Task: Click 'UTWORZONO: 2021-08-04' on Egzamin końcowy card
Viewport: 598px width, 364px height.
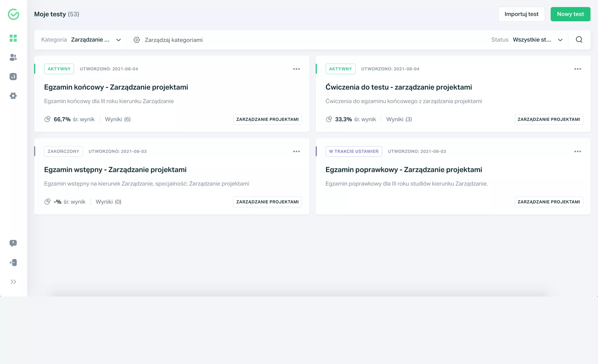Action: (109, 69)
